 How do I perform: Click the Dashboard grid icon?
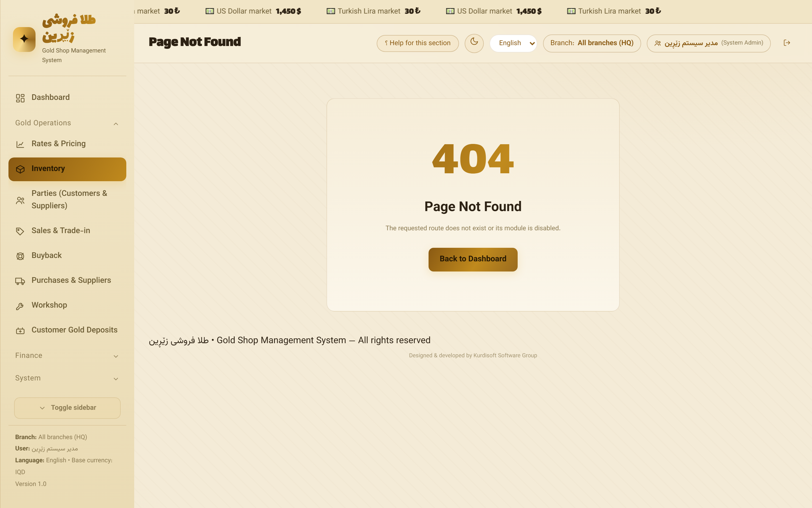(x=20, y=98)
